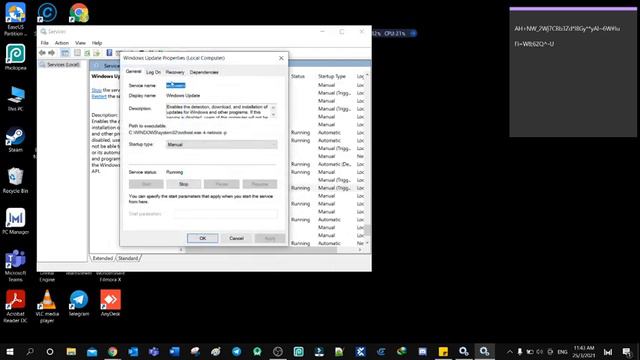The image size is (640, 360).
Task: Click the Refresh icon in Services toolbar
Action: [87, 53]
